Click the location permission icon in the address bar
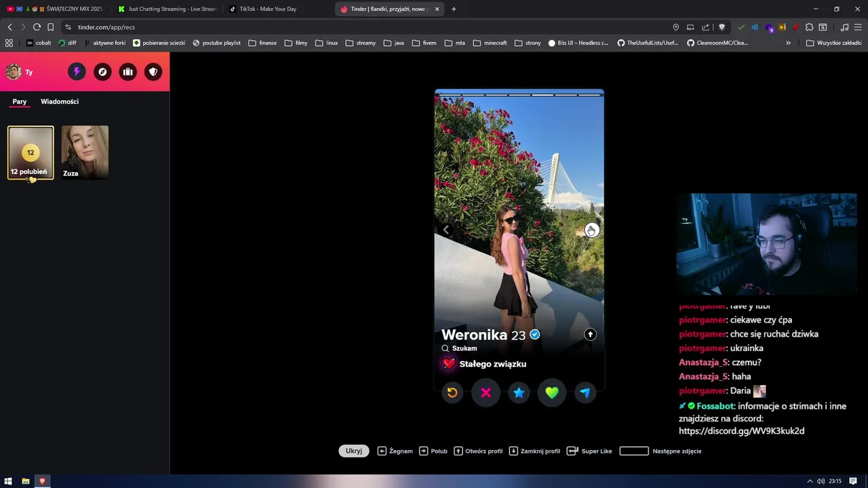Screen dimensions: 868x488 click(x=675, y=27)
